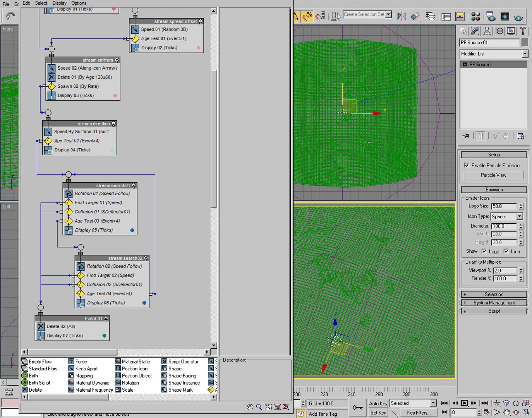Screen dimensions: 532x418
Task: Toggle the Show Logo checkbox
Action: (x=484, y=251)
